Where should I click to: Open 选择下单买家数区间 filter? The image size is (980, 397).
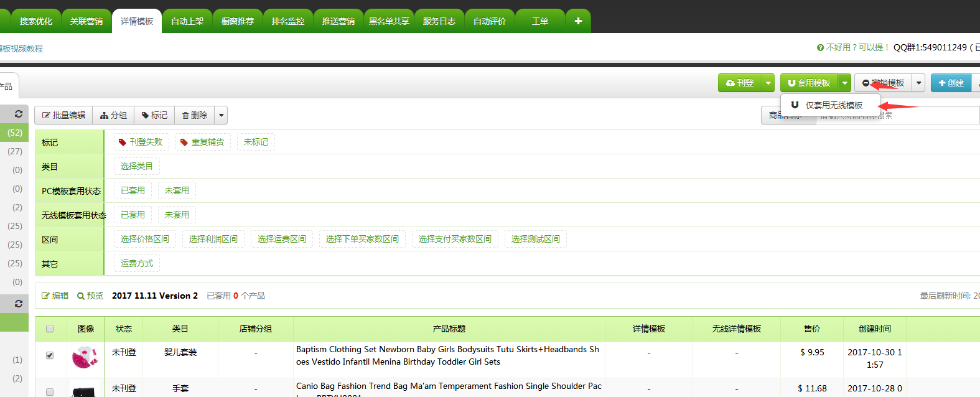click(x=362, y=239)
